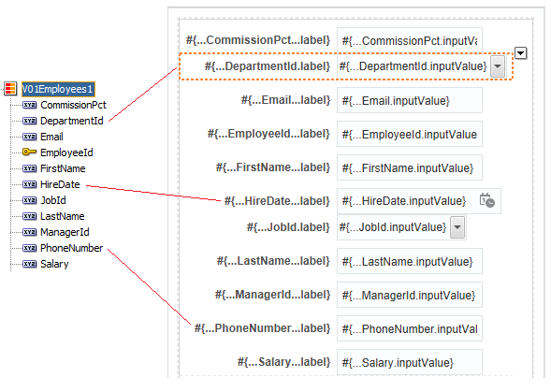The width and height of the screenshot is (551, 392).
Task: Click the HireDate attribute icon
Action: (x=30, y=184)
